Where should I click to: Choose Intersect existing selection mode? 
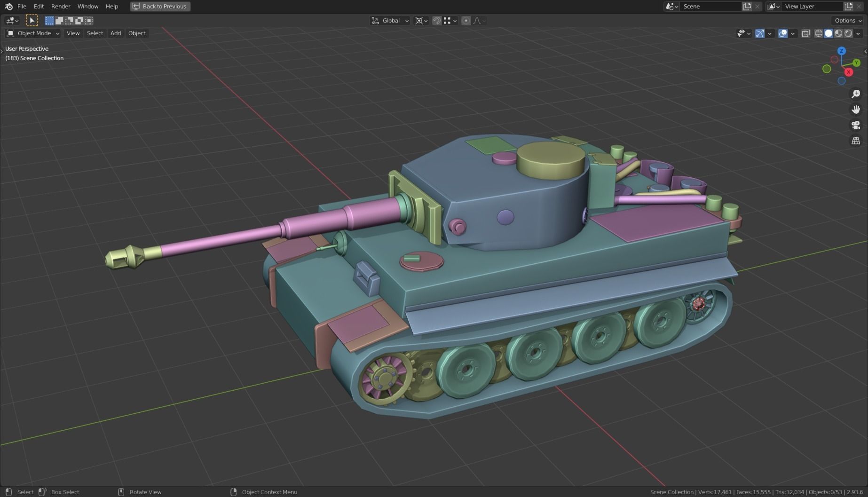pyautogui.click(x=89, y=21)
